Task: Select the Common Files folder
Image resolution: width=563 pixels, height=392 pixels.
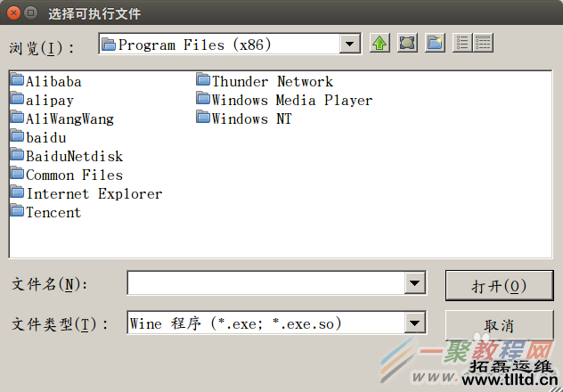Action: [73, 176]
